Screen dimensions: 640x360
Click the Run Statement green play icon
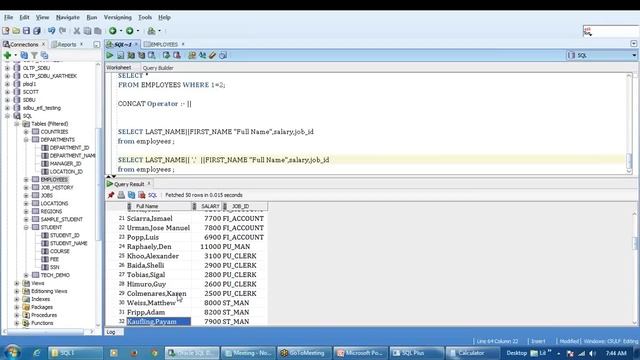coord(110,55)
